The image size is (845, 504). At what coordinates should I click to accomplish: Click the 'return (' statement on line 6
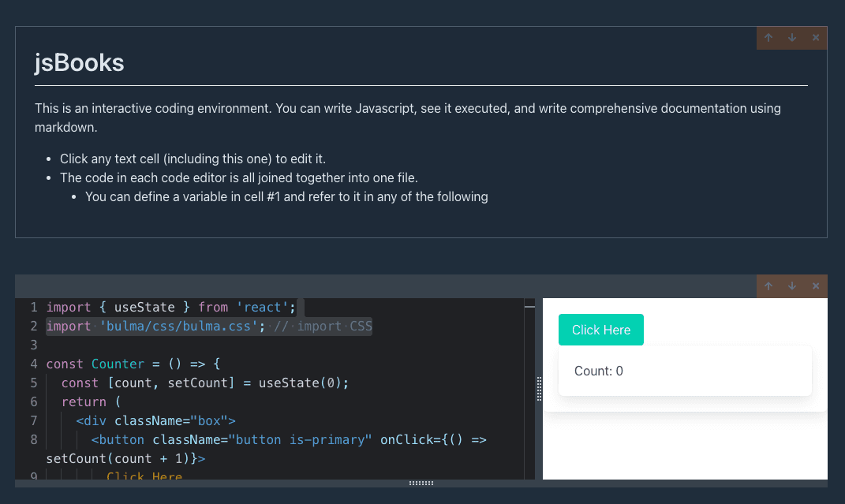[x=91, y=401]
